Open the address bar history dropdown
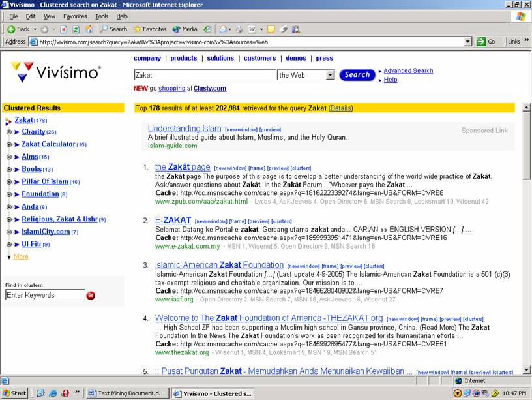Viewport: 532px width, 400px height. point(468,42)
